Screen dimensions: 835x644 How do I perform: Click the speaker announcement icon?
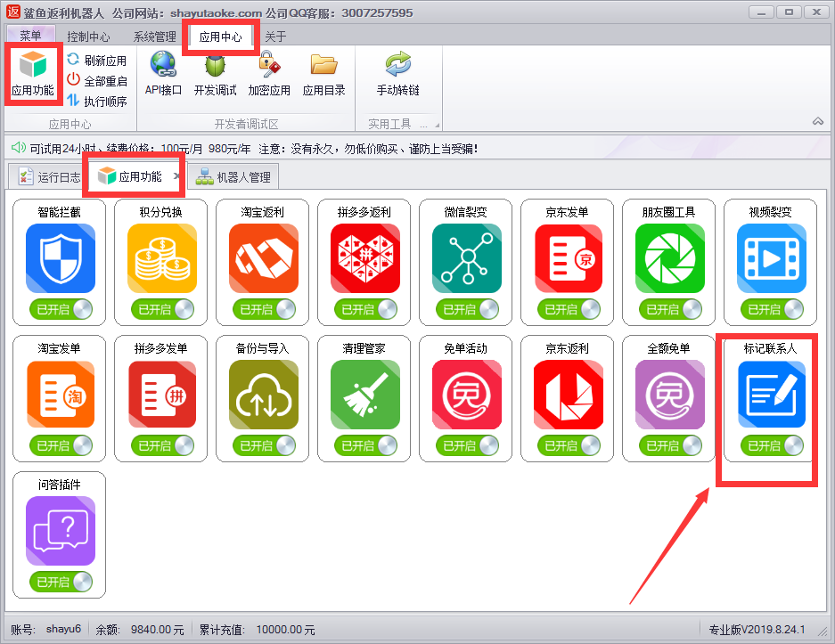[19, 148]
